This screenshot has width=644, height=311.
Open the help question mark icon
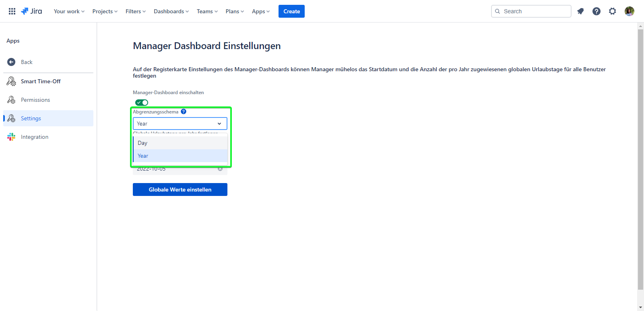(x=597, y=11)
